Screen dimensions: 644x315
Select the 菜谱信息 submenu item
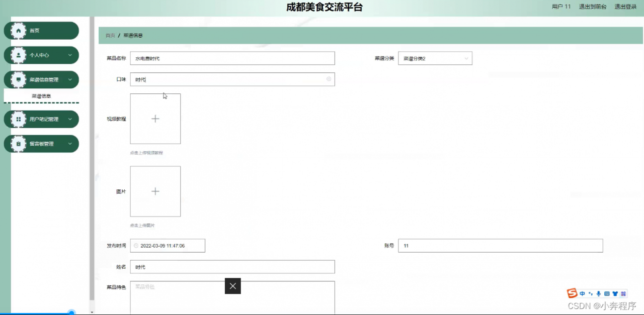42,95
